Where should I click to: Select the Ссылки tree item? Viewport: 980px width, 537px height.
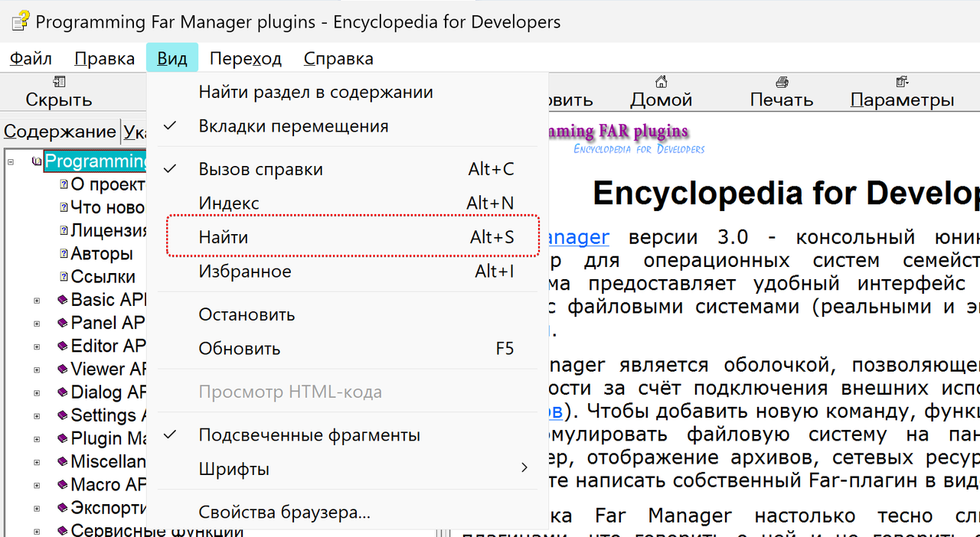click(x=103, y=277)
